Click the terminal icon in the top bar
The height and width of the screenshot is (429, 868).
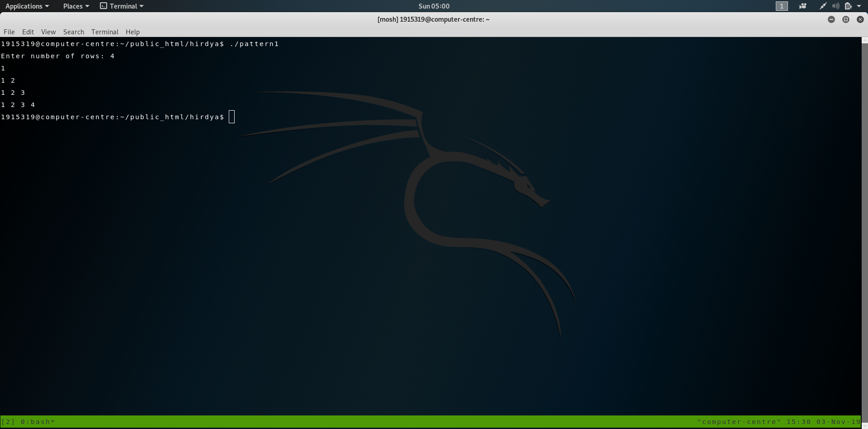pyautogui.click(x=104, y=6)
